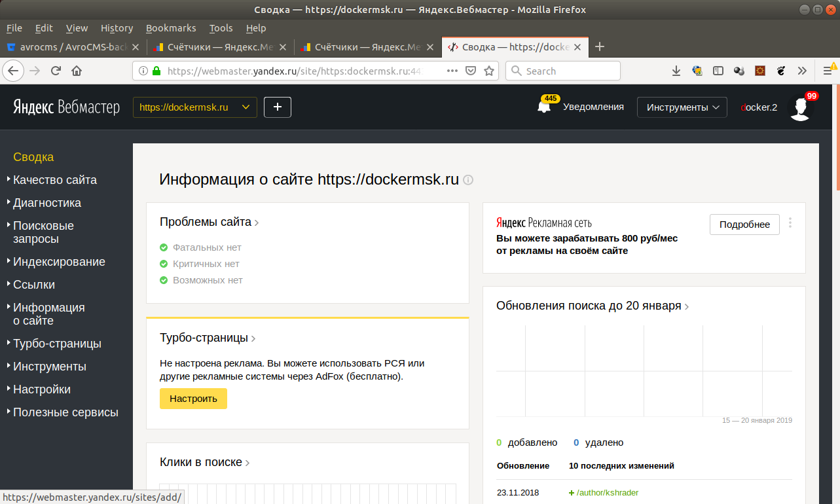Go to the Firefox home page
This screenshot has height=504, width=840.
[77, 71]
